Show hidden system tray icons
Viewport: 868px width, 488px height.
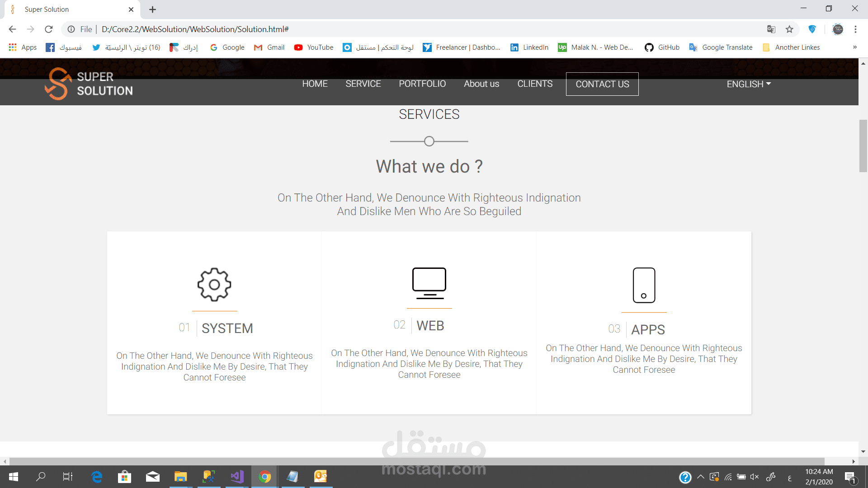coord(700,477)
